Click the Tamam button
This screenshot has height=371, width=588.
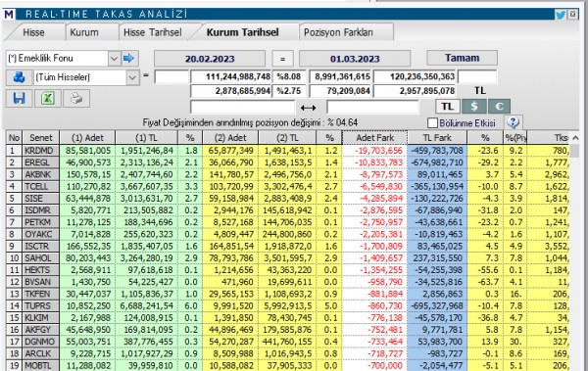pyautogui.click(x=462, y=58)
